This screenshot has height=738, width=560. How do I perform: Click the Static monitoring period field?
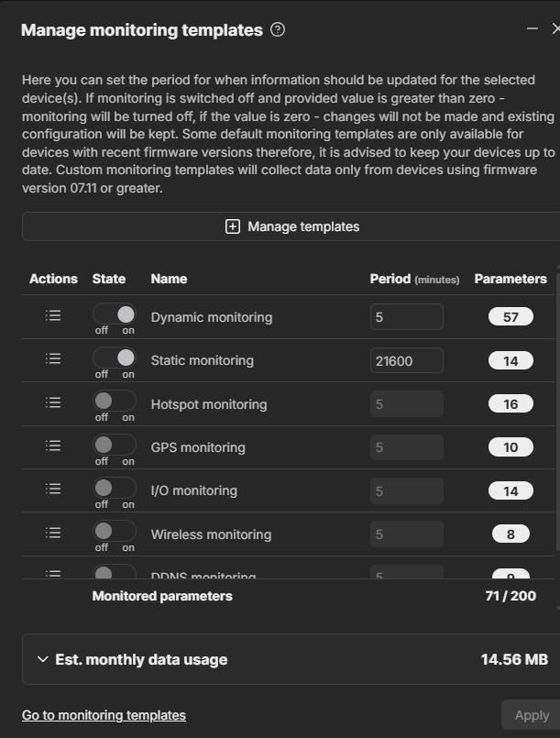(x=406, y=360)
